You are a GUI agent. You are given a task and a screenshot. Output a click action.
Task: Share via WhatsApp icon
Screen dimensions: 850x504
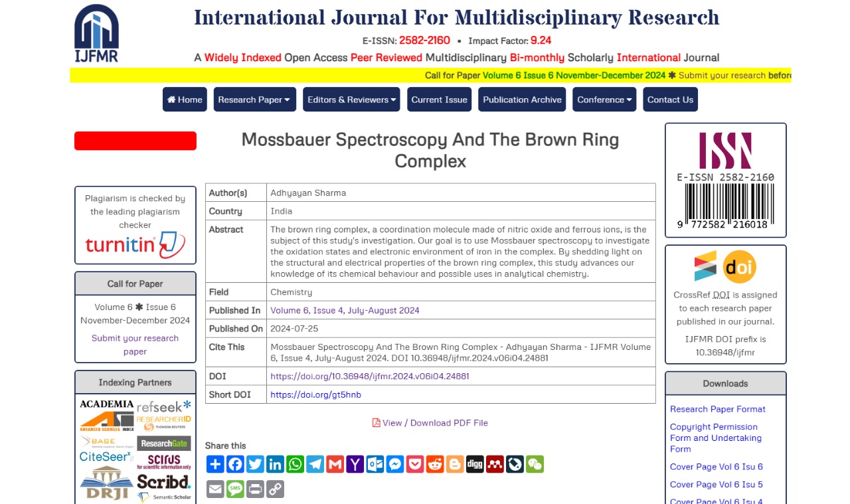click(295, 464)
